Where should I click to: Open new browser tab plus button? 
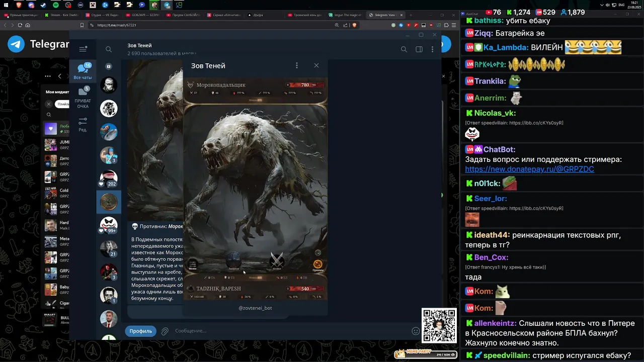click(411, 15)
